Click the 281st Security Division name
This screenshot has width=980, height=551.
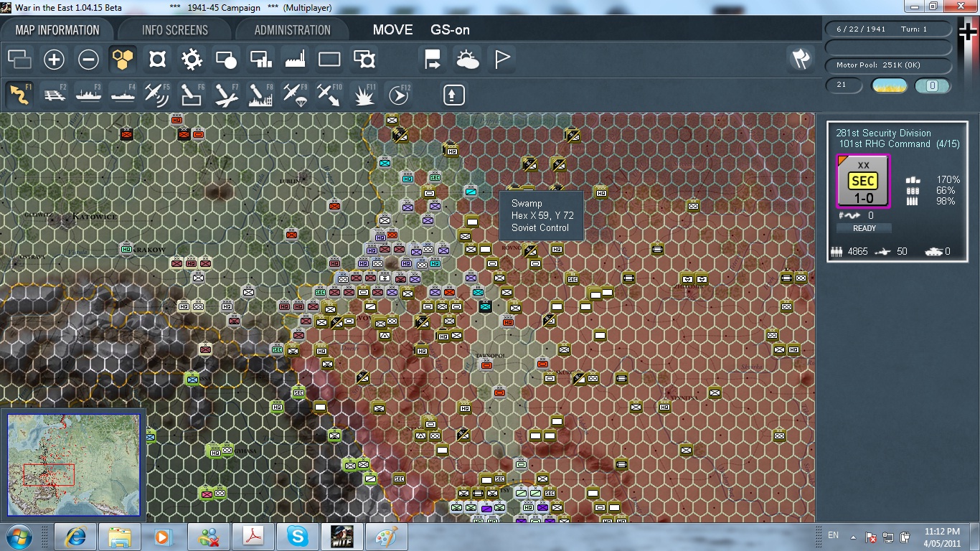coord(883,133)
